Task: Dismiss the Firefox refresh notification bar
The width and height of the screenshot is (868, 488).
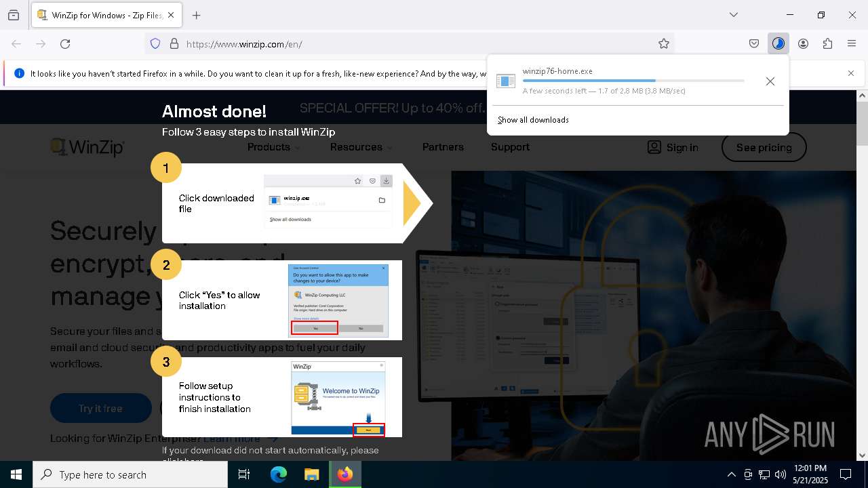Action: [x=851, y=73]
